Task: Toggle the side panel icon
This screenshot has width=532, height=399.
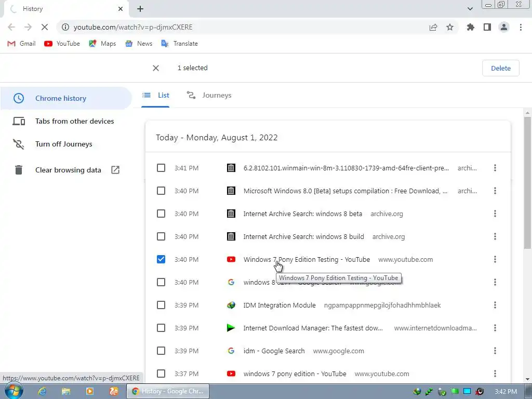Action: pyautogui.click(x=487, y=27)
